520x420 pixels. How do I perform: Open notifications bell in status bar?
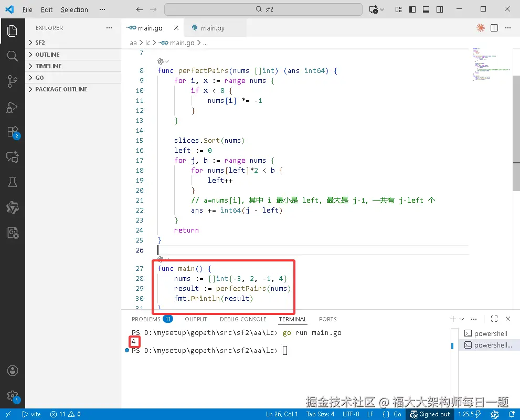(x=512, y=414)
